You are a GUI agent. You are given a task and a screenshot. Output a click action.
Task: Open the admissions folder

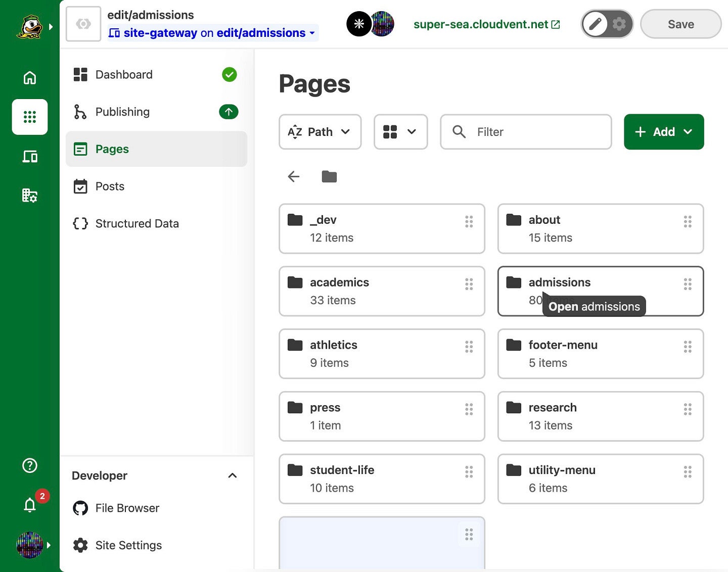pyautogui.click(x=601, y=291)
